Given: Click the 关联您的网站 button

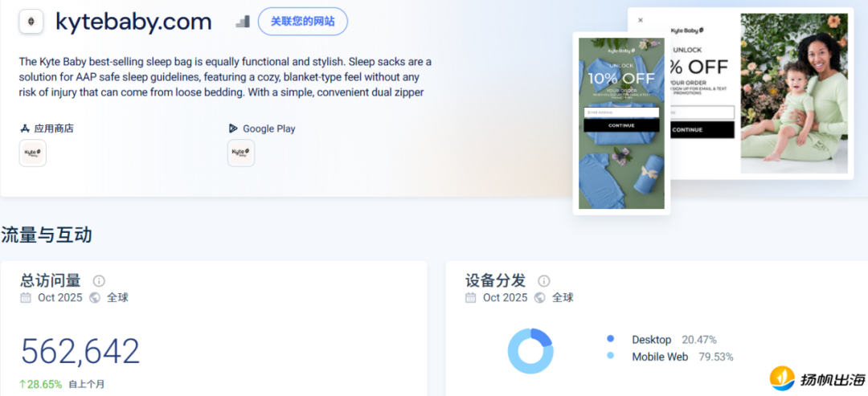Looking at the screenshot, I should pos(303,22).
